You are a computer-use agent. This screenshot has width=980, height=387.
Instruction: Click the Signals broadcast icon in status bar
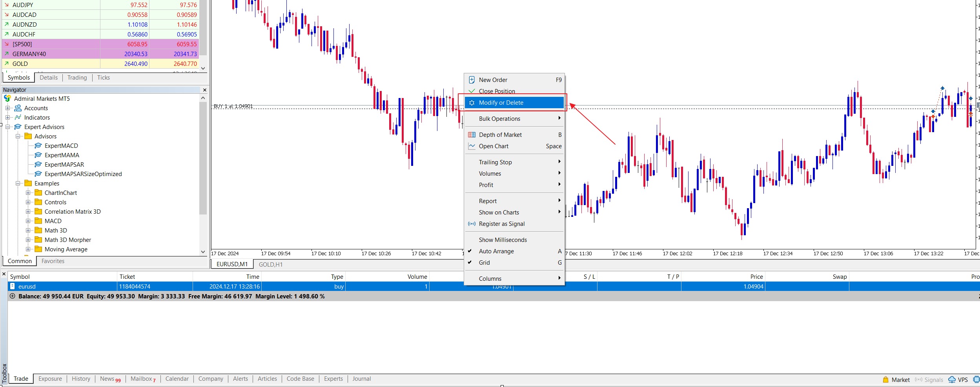click(x=918, y=380)
